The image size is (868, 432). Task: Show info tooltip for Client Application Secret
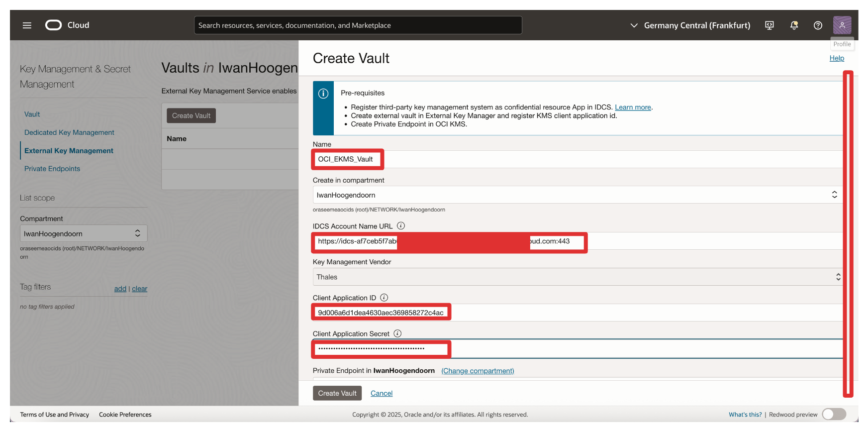pyautogui.click(x=397, y=333)
